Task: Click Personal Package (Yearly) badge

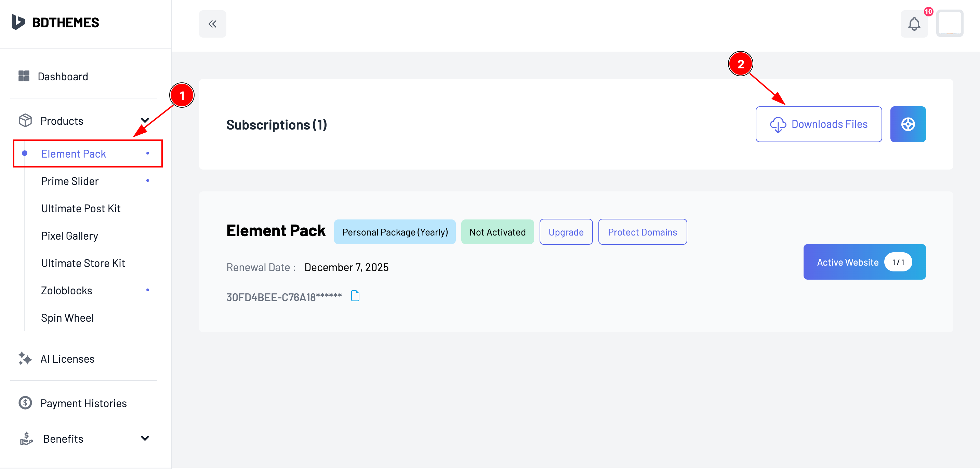Action: click(x=395, y=232)
